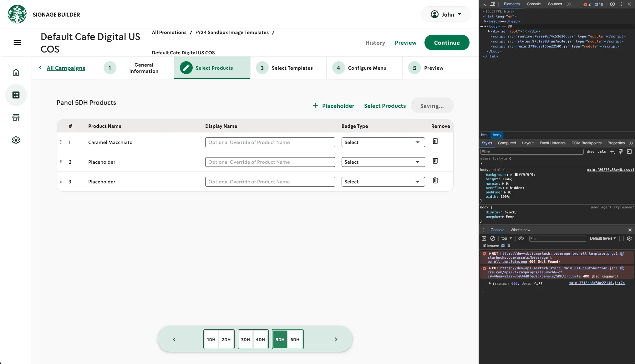Switch to DevTools Sources tab
Image resolution: width=635 pixels, height=364 pixels.
tap(555, 4)
